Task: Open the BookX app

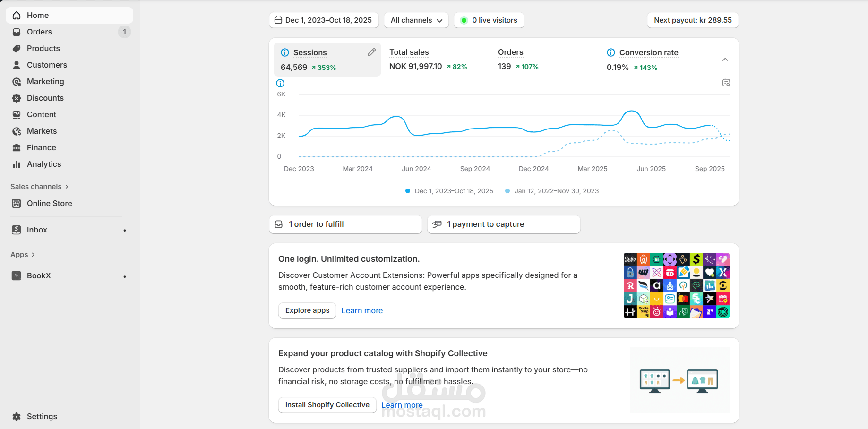Action: (39, 275)
